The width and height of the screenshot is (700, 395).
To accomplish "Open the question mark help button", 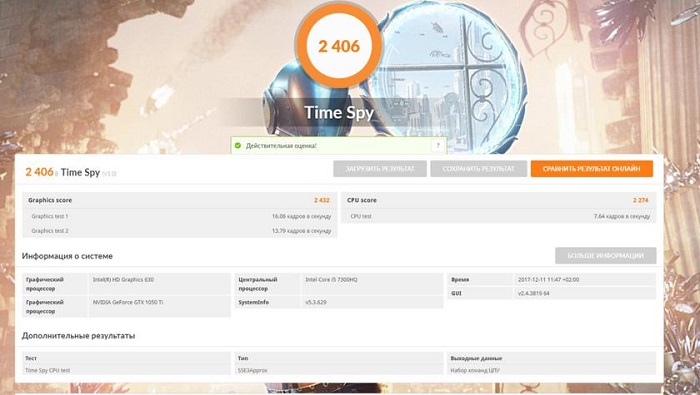I will (x=438, y=146).
